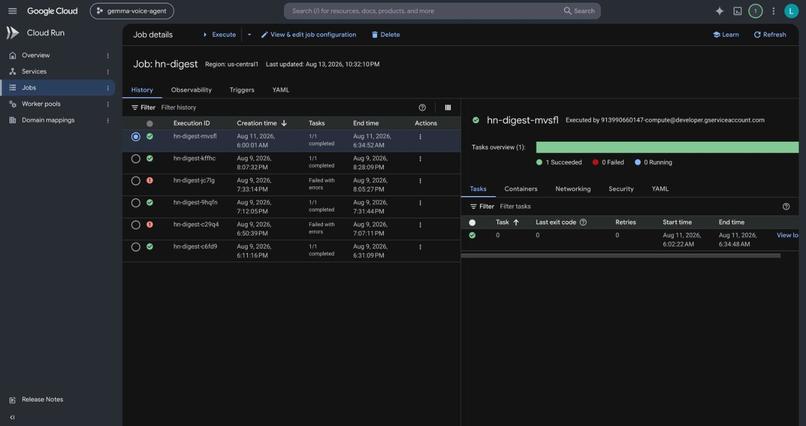
Task: Select the hn-digest-kffhc execution radio button
Action: coord(136,159)
